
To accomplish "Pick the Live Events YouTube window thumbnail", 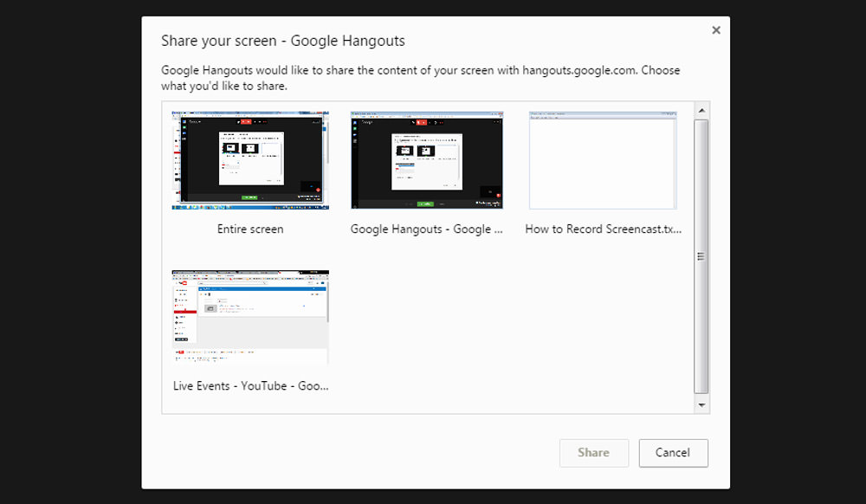I will [250, 318].
